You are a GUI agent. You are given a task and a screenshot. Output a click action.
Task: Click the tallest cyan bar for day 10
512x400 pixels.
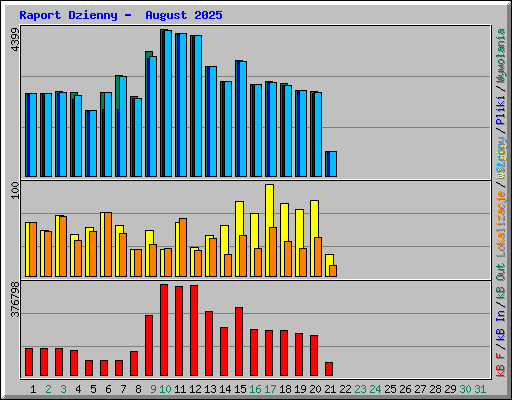(167, 103)
